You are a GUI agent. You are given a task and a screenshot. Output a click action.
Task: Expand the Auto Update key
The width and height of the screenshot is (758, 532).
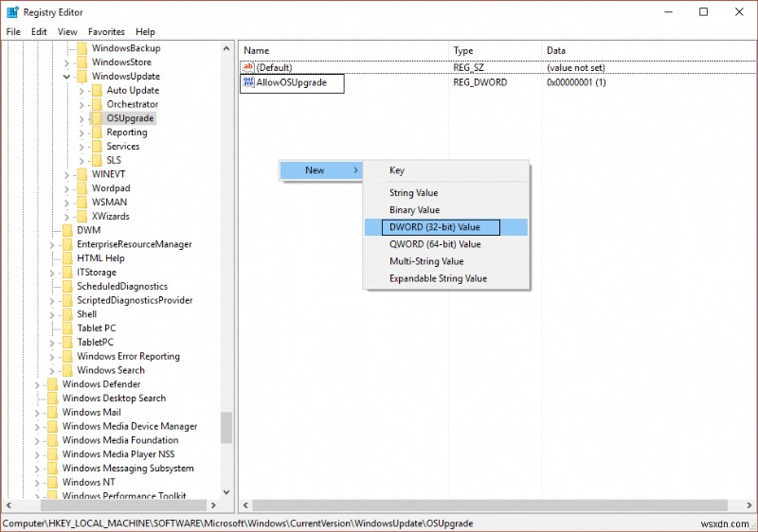(81, 91)
